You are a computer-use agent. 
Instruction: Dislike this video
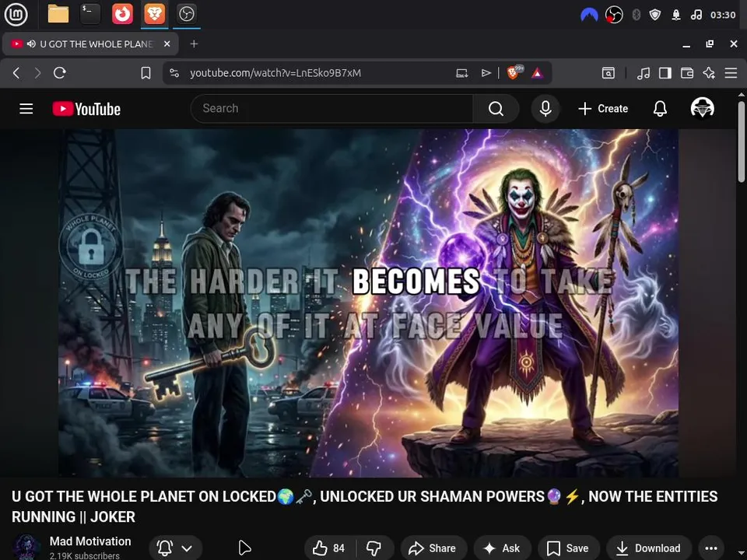coord(374,548)
